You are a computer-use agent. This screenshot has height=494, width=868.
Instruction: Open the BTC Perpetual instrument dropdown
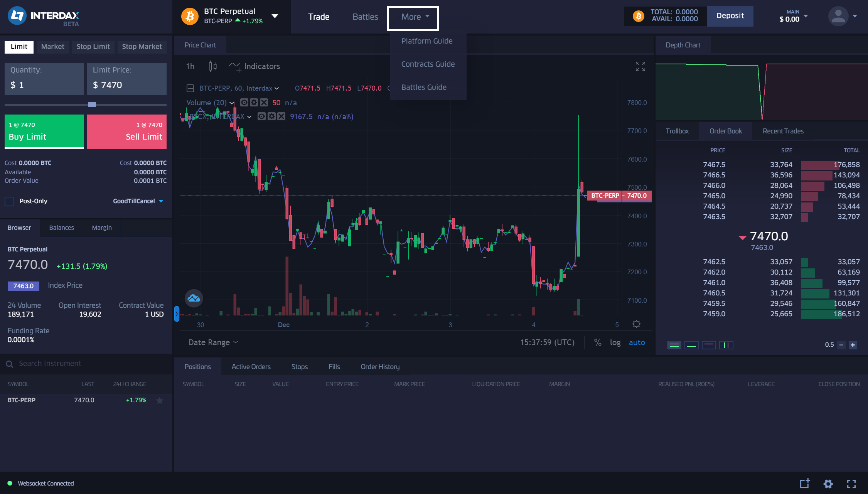275,16
